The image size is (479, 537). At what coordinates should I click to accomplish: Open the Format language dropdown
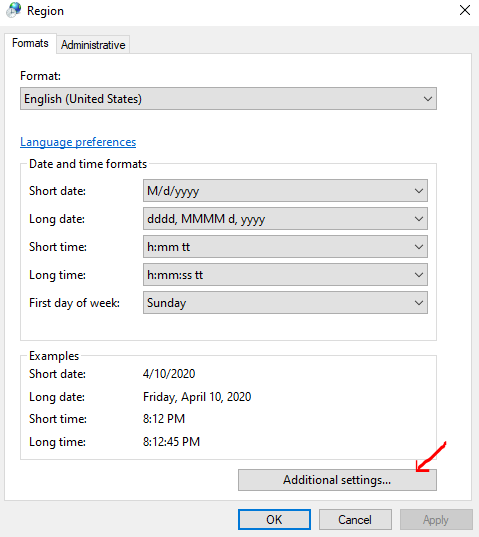[x=228, y=99]
